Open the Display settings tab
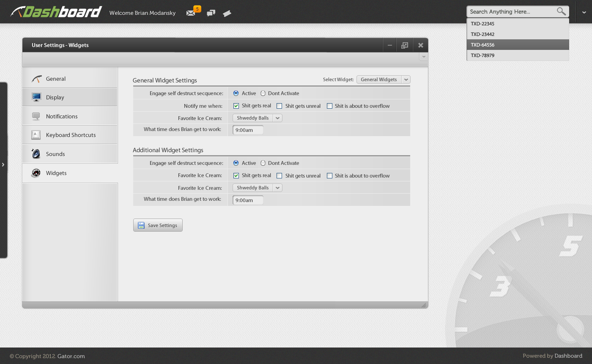592x364 pixels. (70, 97)
